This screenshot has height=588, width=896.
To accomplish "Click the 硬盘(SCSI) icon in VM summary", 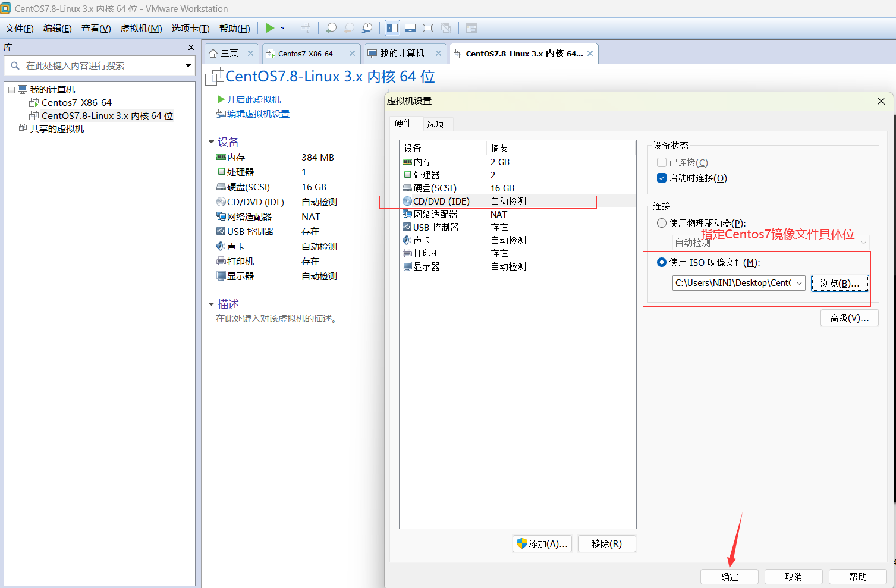I will click(221, 187).
